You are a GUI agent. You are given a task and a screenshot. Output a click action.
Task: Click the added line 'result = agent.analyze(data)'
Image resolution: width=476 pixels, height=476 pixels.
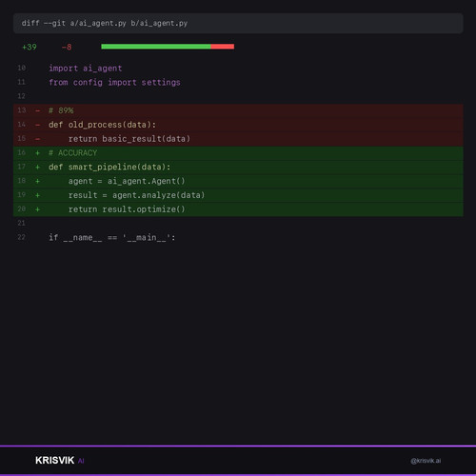(x=136, y=195)
